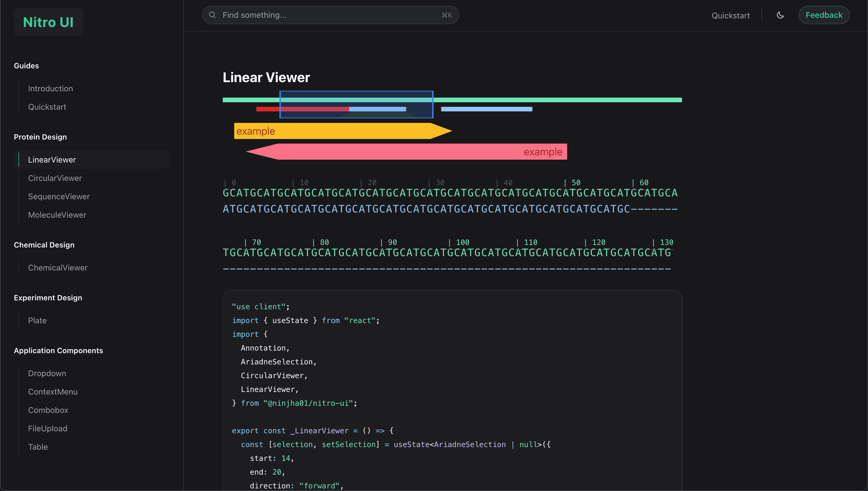The width and height of the screenshot is (868, 491).
Task: Click the Chemical Design section heading
Action: coord(44,245)
